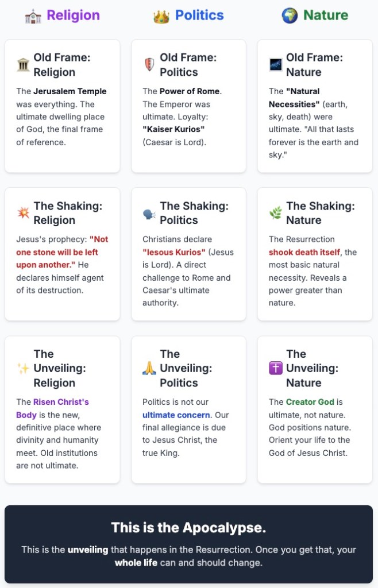Screen dimensions: 378x588
Task: Click the speaking head icon in The Shaking: Politics
Action: 149,214
